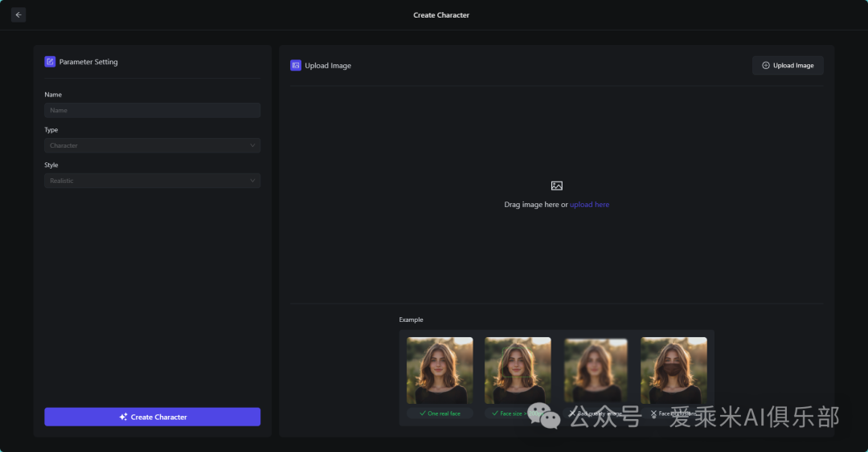
Task: Click the sparkle icon on Create Character
Action: pos(123,417)
